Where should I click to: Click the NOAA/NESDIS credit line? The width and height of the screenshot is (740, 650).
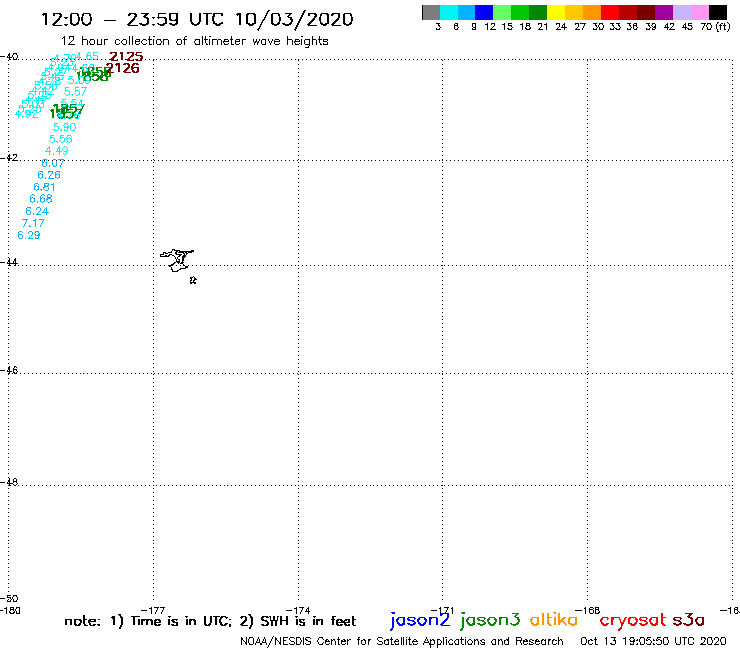point(402,642)
